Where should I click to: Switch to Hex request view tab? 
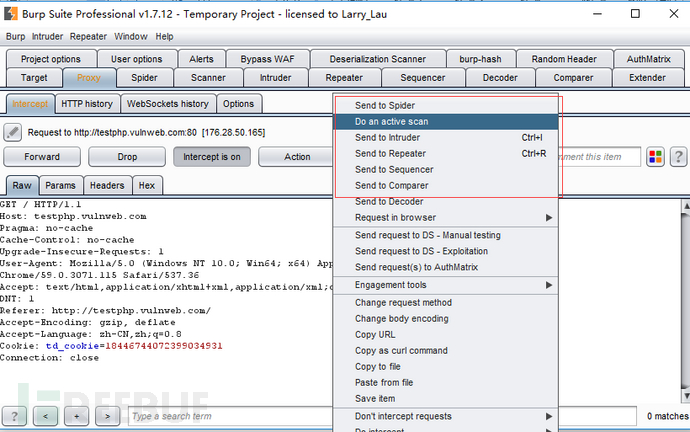[x=147, y=186]
